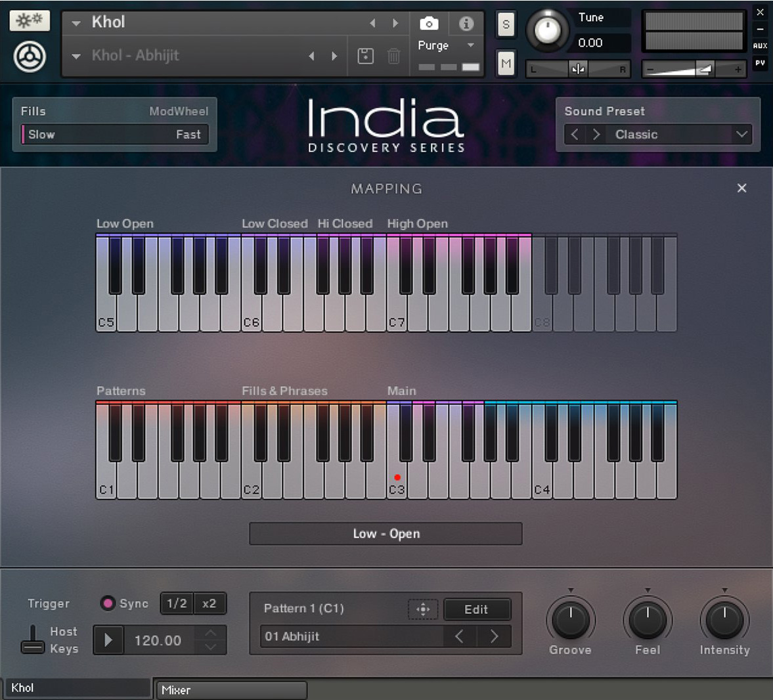Click the x2 tempo button
The width and height of the screenshot is (773, 700).
(x=210, y=603)
